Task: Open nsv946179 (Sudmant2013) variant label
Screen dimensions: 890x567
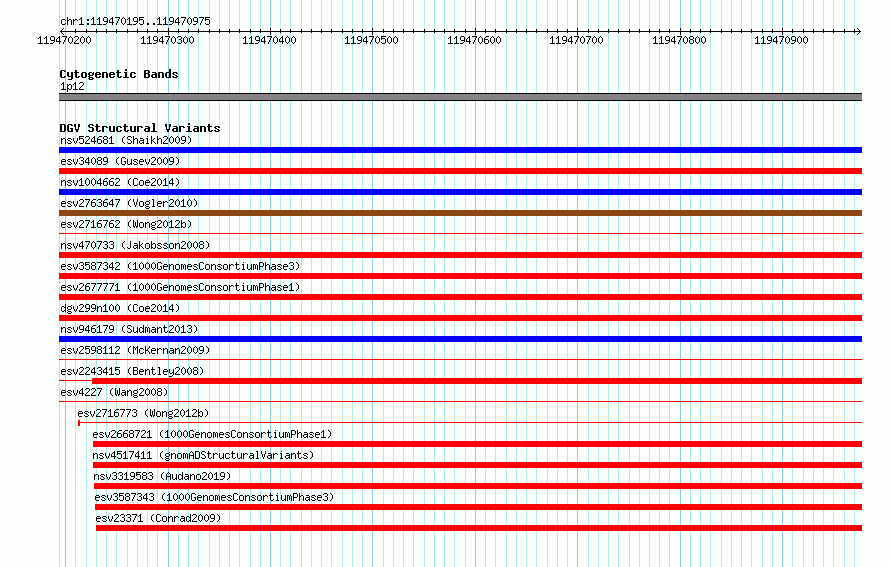Action: click(129, 329)
